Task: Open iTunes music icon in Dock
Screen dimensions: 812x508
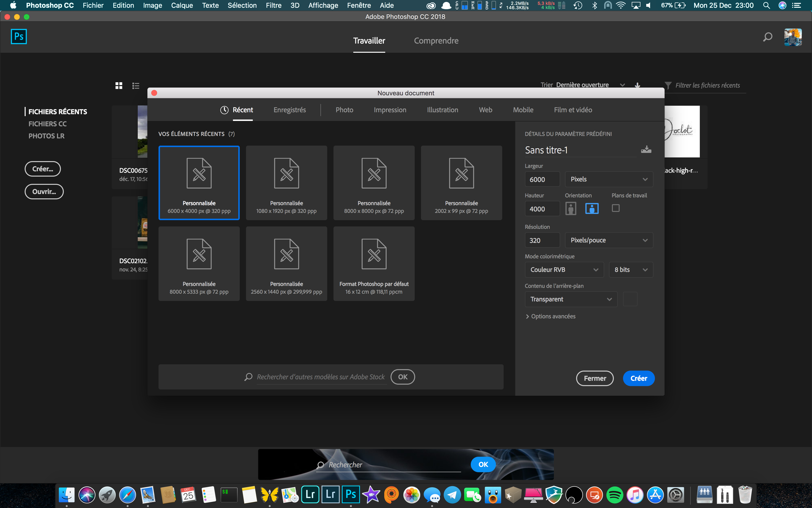Action: 635,495
